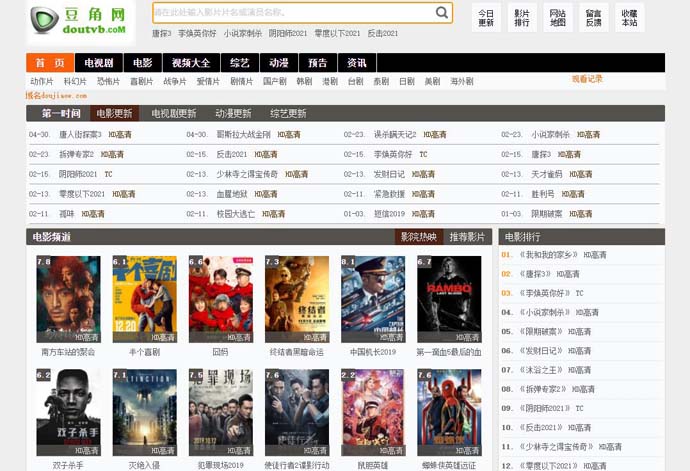Switch to the 动漫更新 tab
This screenshot has height=471, width=690.
pyautogui.click(x=233, y=114)
